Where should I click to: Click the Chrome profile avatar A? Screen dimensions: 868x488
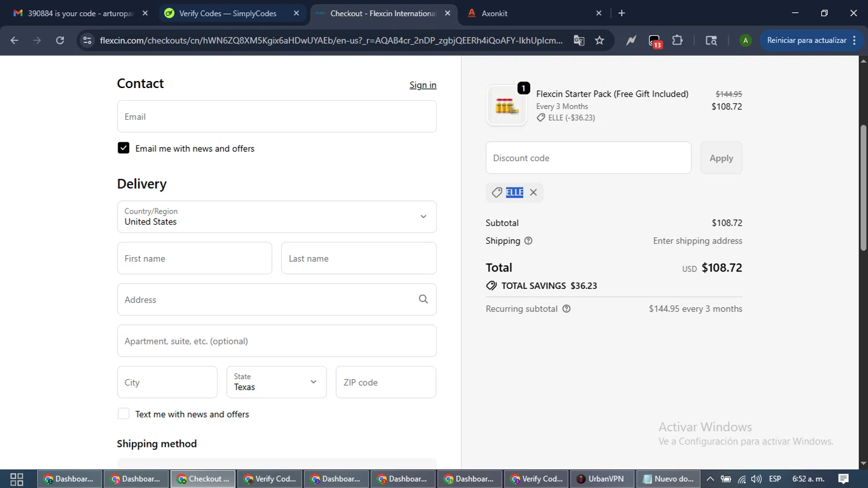click(745, 41)
